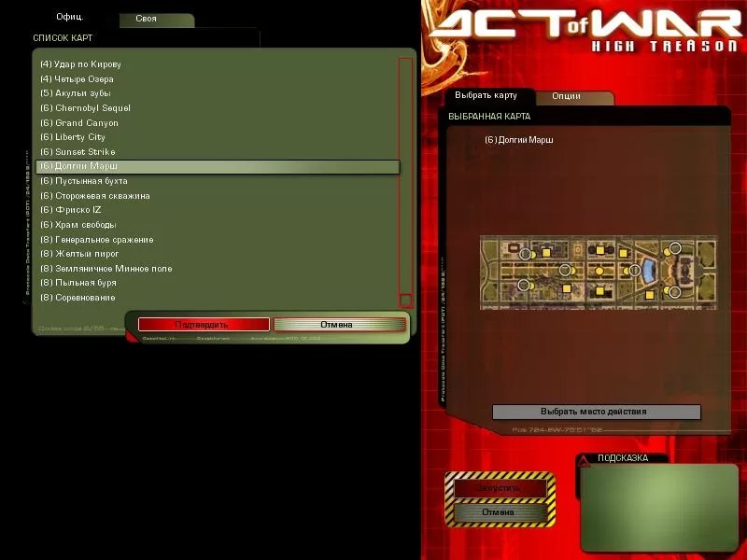This screenshot has height=560, width=747.
Task: Click the map list scrollbar track
Action: click(x=405, y=175)
